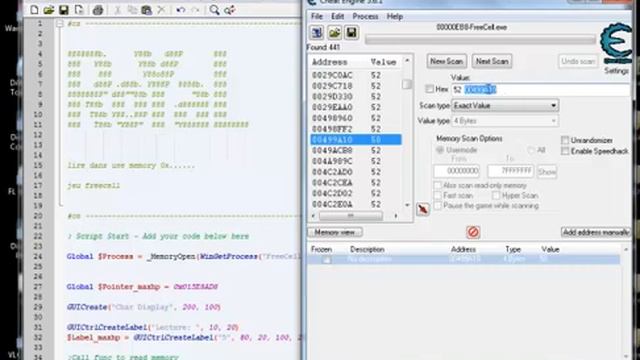Screen dimensions: 640x360
Task: Click the Print icon in editor toolbar
Action: pyautogui.click(x=98, y=10)
